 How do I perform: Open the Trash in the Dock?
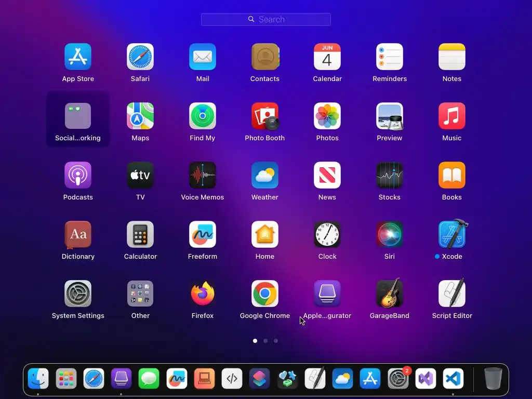click(493, 378)
